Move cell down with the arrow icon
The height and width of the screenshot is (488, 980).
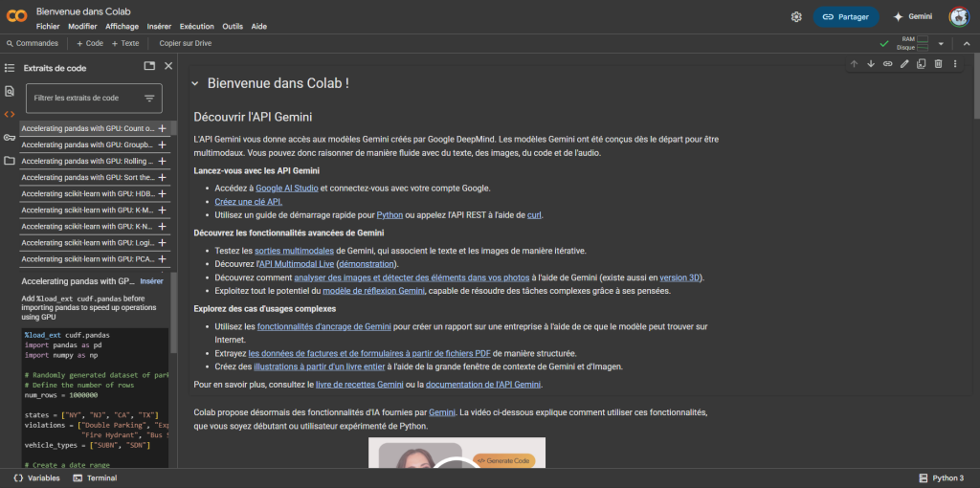click(x=871, y=64)
